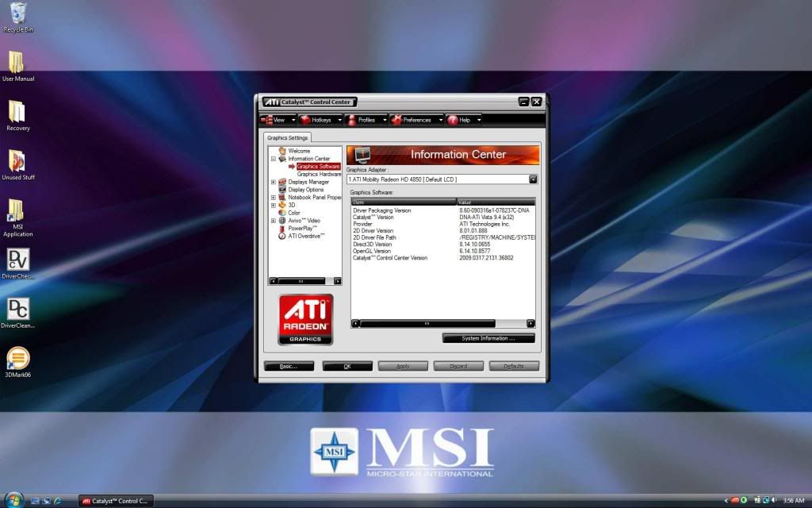Select Graphics Hardware in the tree

pyautogui.click(x=319, y=174)
